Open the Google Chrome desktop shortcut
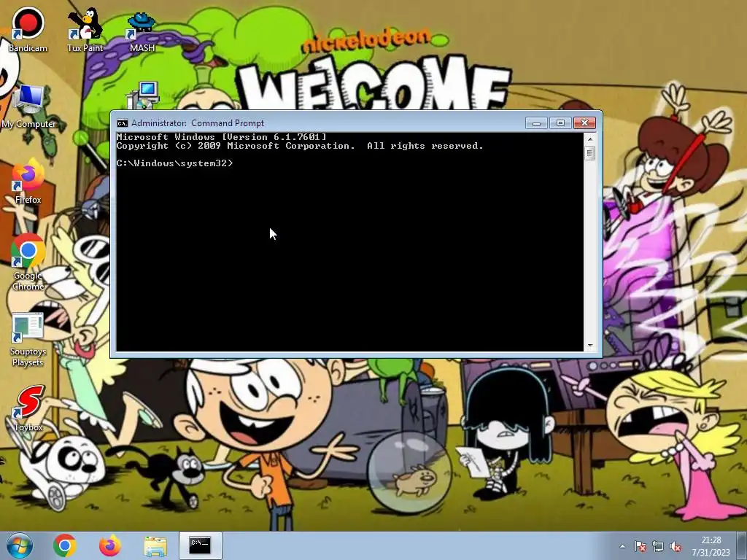 tap(28, 262)
